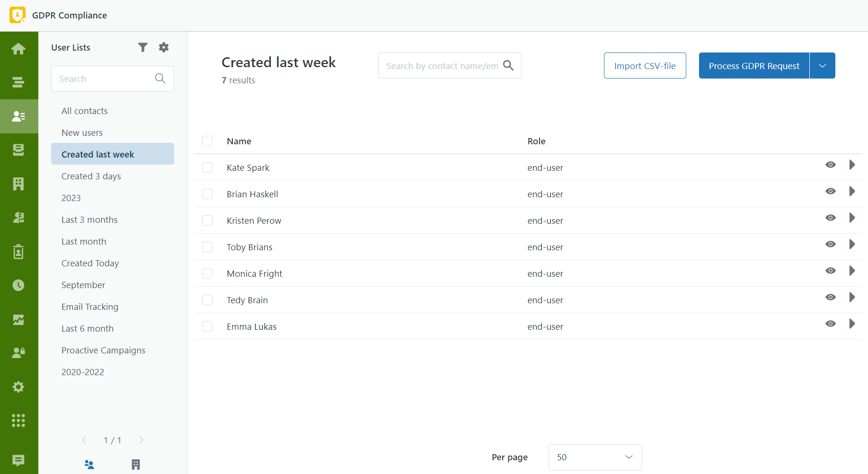This screenshot has width=868, height=474.
Task: Expand actions arrow for Emma Lukas row
Action: 852,324
